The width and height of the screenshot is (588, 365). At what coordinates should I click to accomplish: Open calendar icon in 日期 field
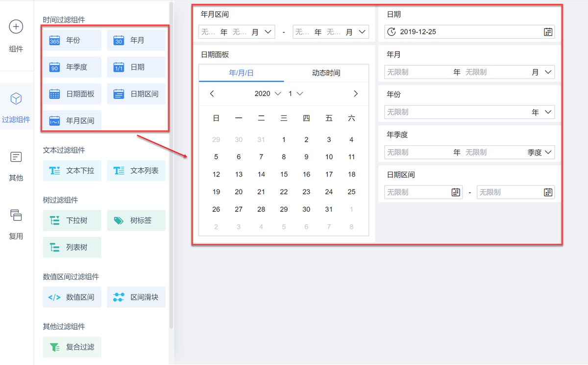[x=548, y=32]
